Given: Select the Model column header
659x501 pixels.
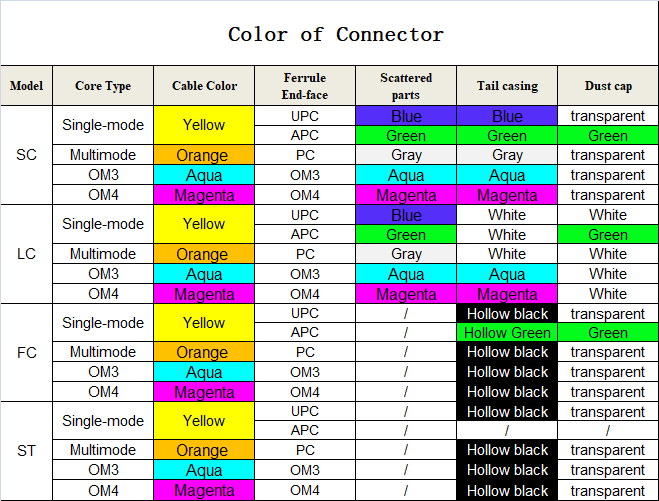Looking at the screenshot, I should pyautogui.click(x=26, y=86).
